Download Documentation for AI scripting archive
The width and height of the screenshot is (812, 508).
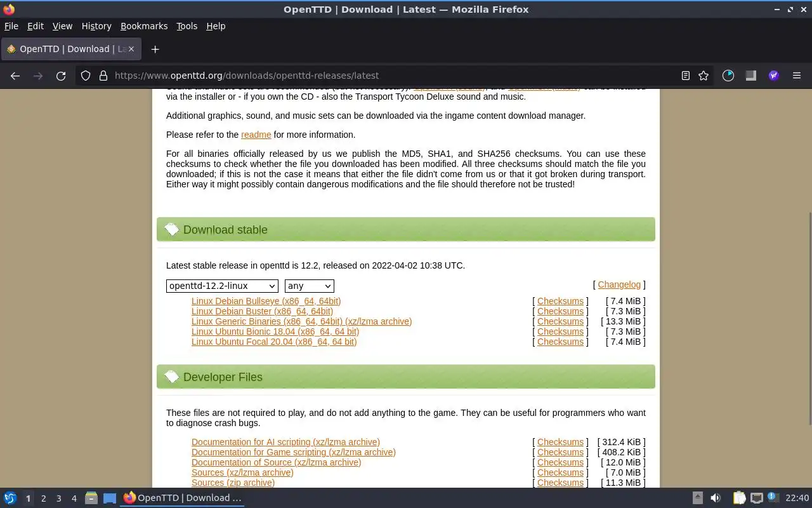[x=285, y=442]
